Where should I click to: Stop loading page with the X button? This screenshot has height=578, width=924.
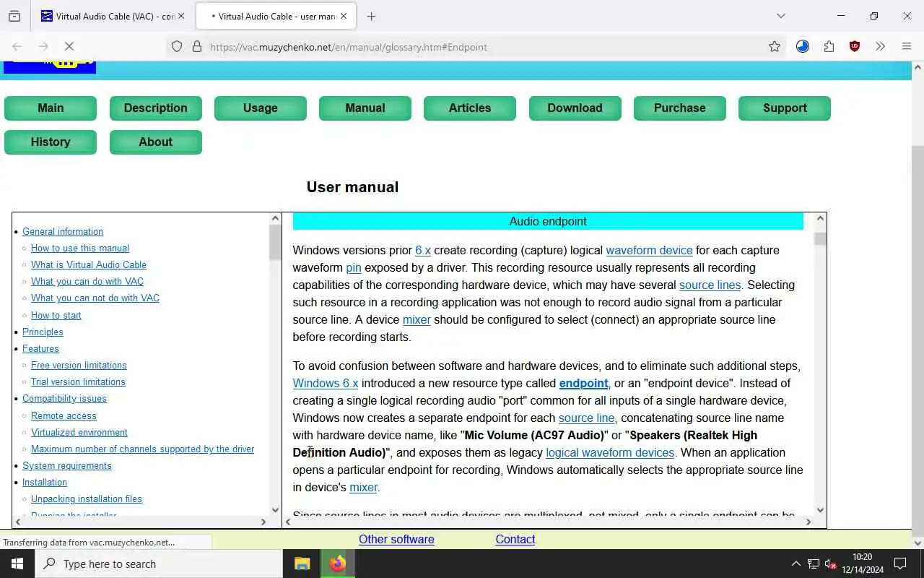(69, 46)
